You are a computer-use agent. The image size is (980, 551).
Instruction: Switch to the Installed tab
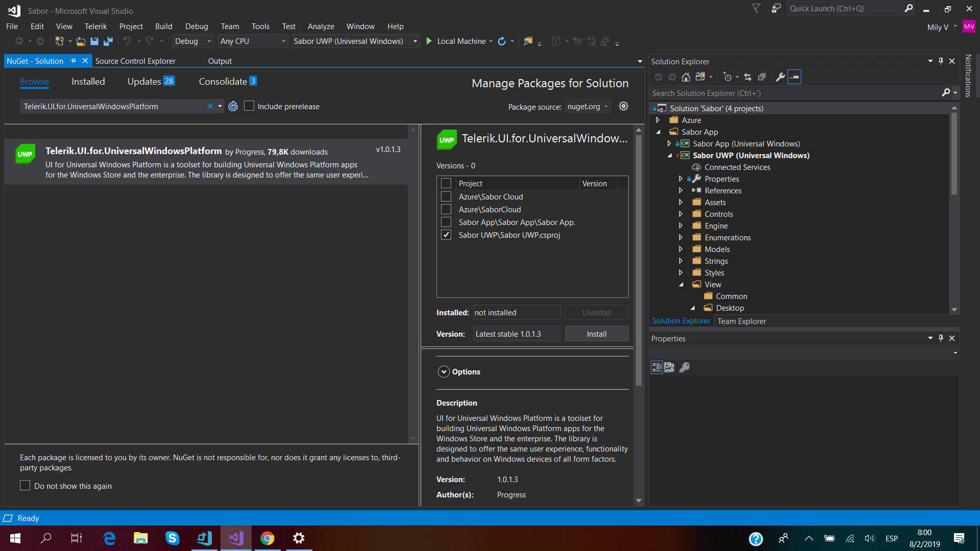pos(88,82)
